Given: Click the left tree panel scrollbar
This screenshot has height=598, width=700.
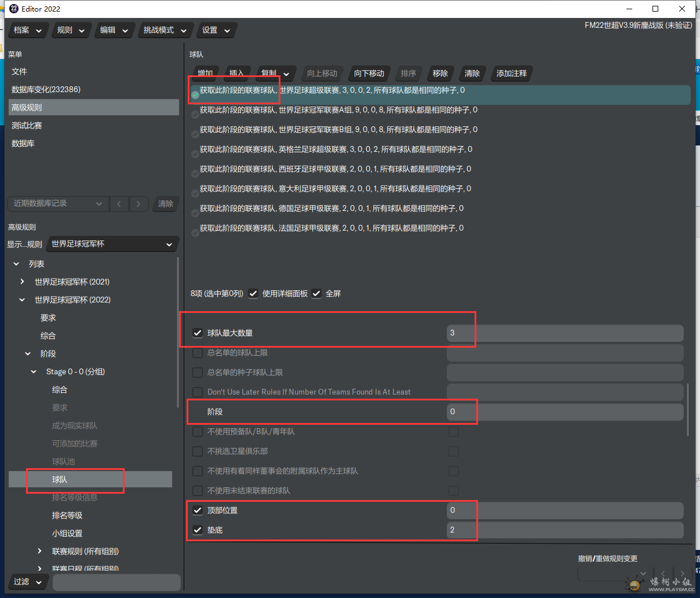Looking at the screenshot, I should (178, 331).
